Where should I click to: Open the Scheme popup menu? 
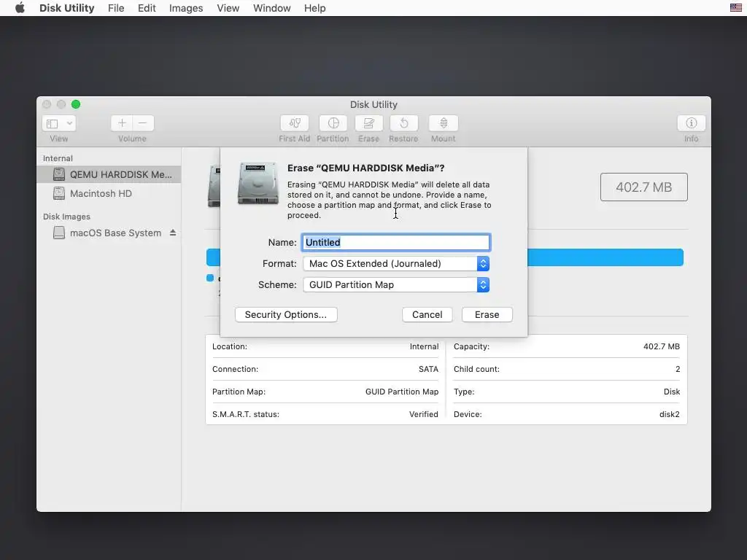(x=396, y=285)
